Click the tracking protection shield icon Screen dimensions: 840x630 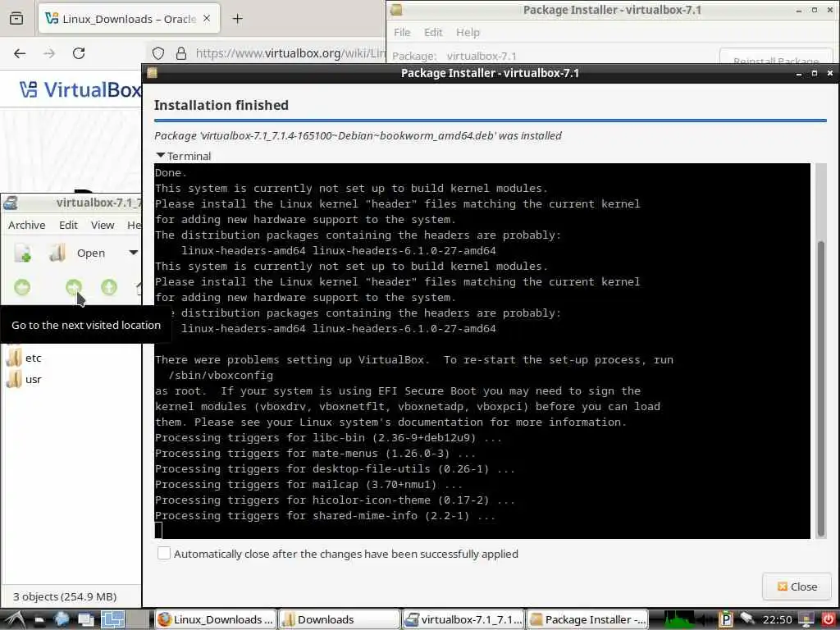click(x=158, y=53)
